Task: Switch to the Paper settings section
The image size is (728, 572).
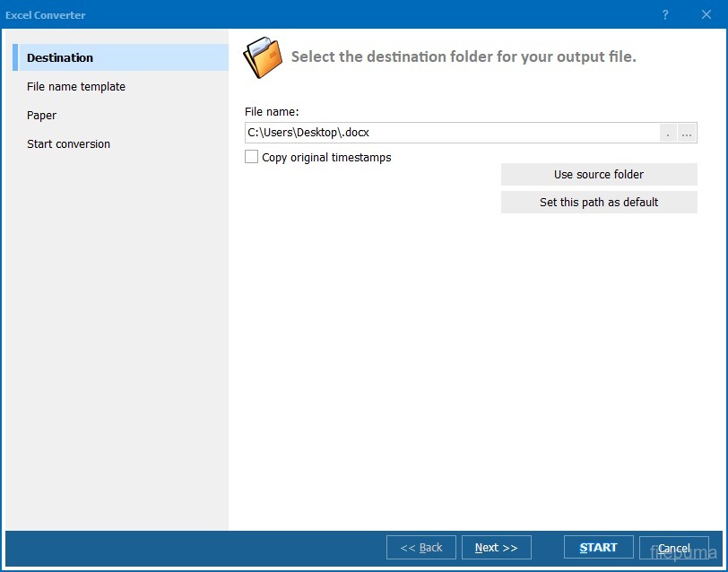Action: 42,116
